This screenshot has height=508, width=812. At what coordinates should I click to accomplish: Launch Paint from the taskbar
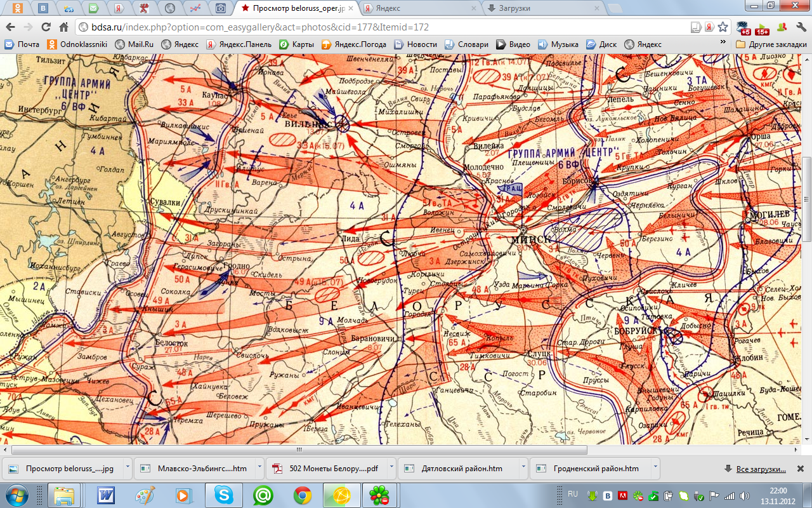(x=144, y=495)
